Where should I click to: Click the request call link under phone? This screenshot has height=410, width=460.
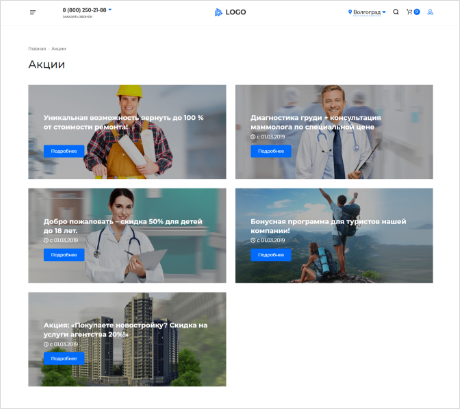click(77, 17)
